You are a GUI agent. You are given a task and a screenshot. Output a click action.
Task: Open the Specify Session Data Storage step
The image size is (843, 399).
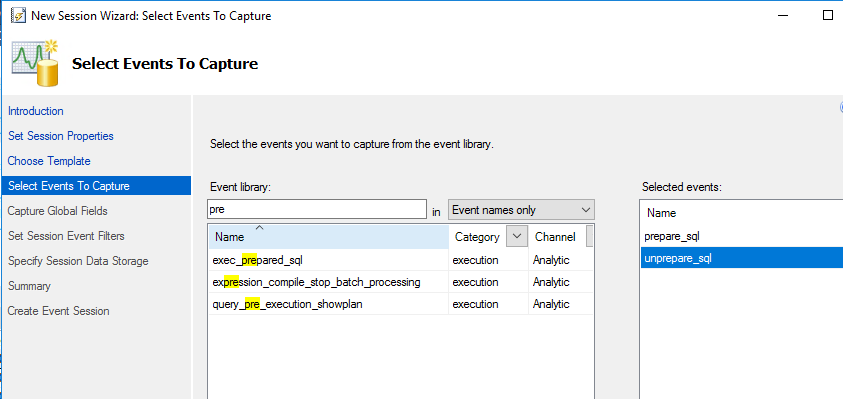pos(78,261)
